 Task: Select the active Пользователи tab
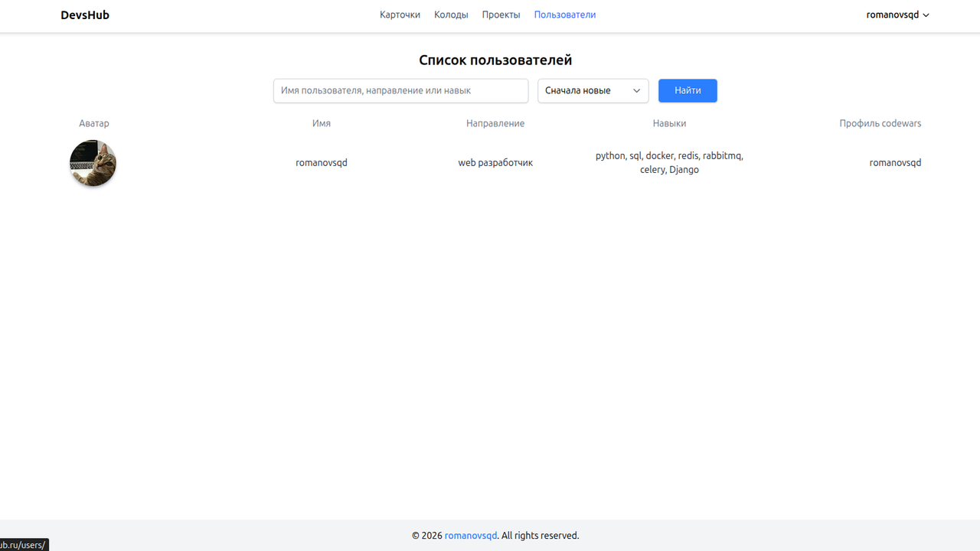click(x=564, y=15)
